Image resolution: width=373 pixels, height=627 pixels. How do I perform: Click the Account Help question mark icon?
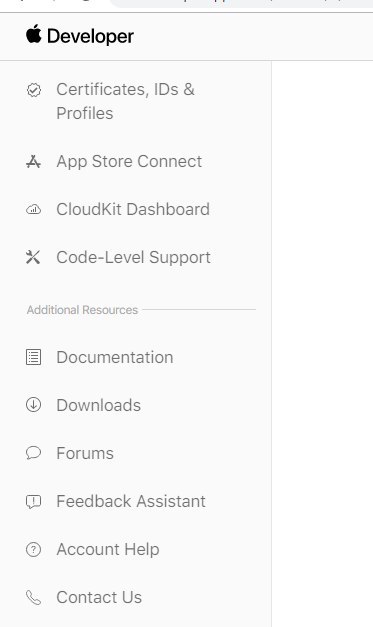pyautogui.click(x=34, y=549)
